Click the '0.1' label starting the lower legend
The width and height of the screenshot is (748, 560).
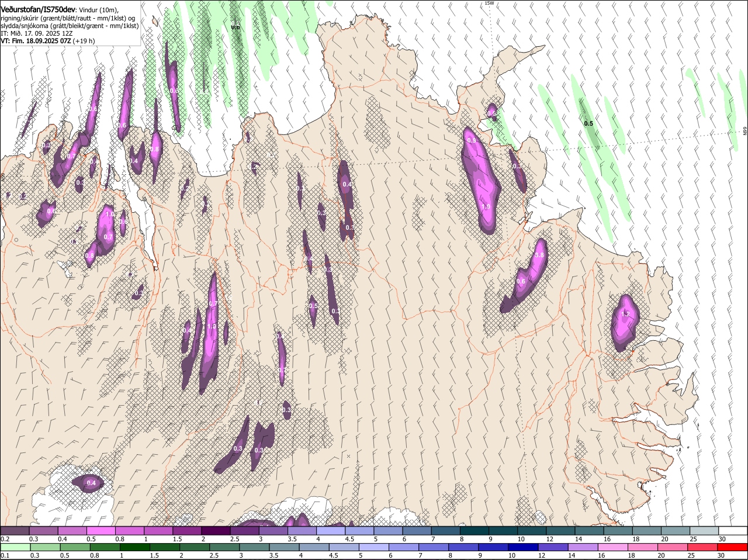click(x=5, y=556)
